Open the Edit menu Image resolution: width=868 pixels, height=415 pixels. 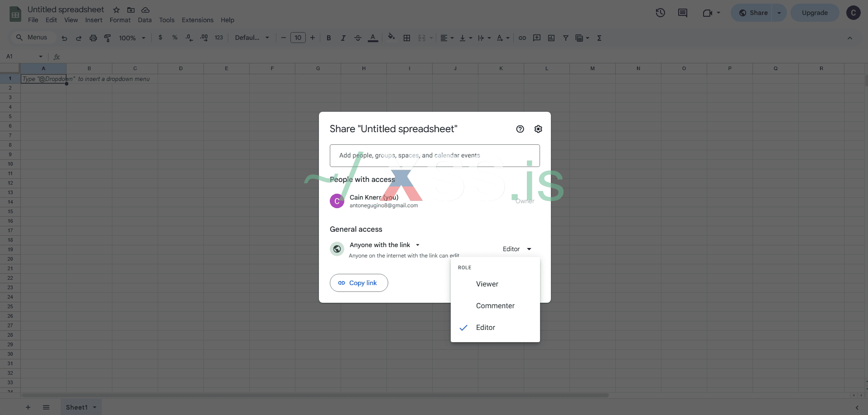[x=51, y=20]
